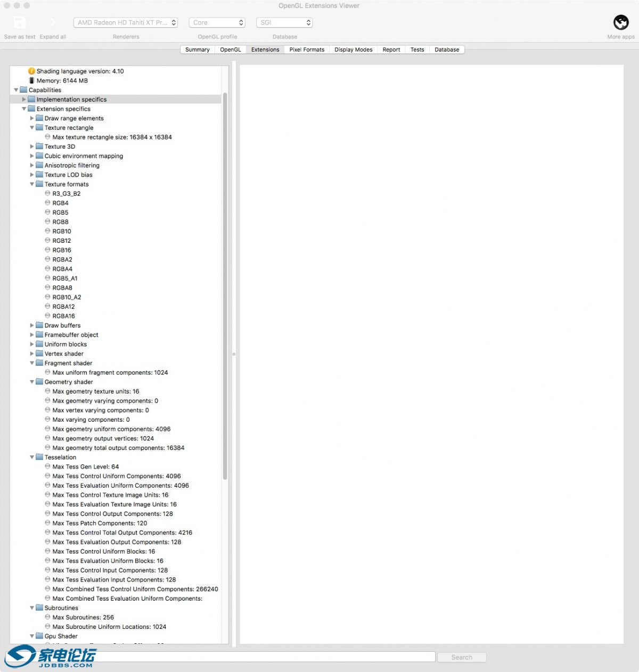Switch to the Pixel Formats tab
The image size is (639, 672).
point(307,50)
